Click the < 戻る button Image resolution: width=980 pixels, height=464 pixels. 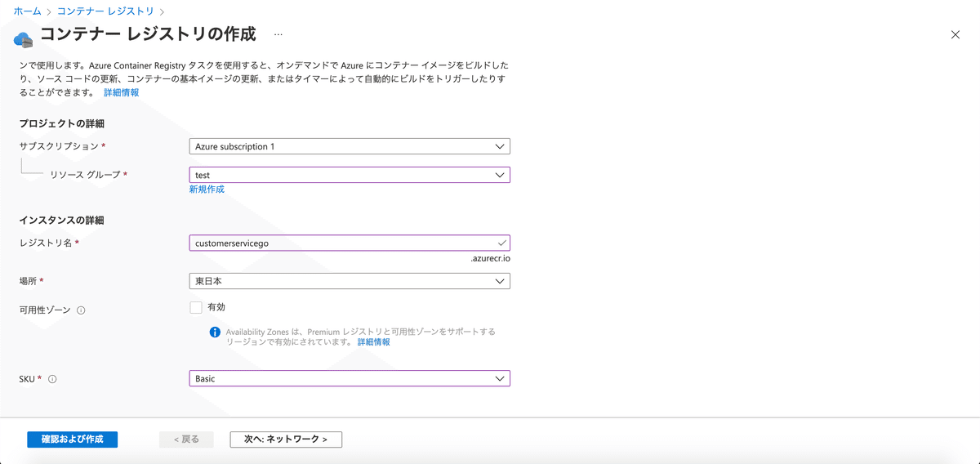pos(186,439)
